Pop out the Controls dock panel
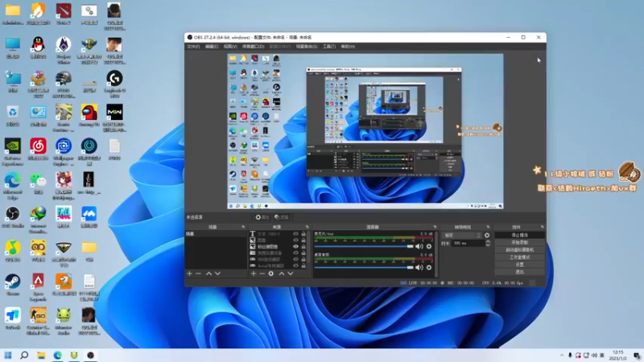 pos(542,227)
